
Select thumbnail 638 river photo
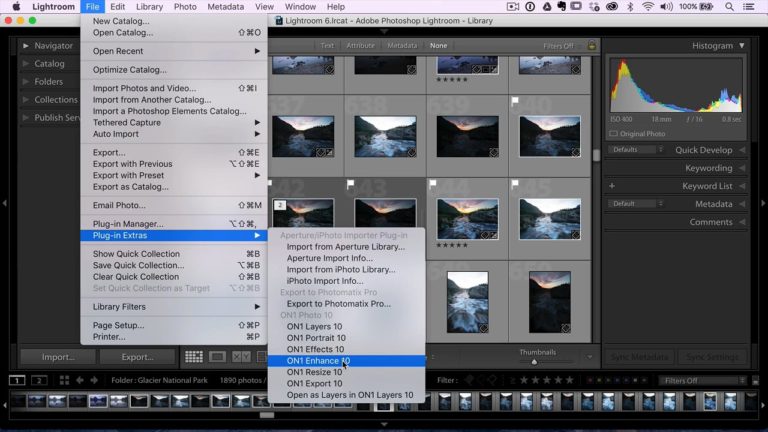pyautogui.click(x=385, y=137)
